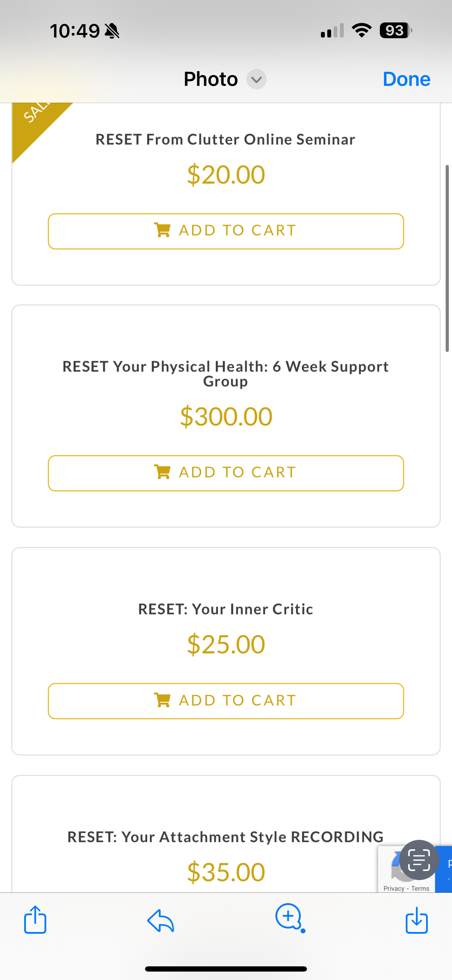Viewport: 452px width, 980px height.
Task: Add RESET From Clutter Seminar to cart
Action: point(226,231)
